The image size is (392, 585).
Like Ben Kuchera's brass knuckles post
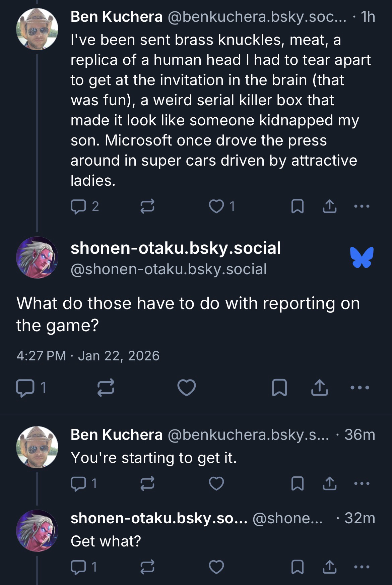coord(216,206)
